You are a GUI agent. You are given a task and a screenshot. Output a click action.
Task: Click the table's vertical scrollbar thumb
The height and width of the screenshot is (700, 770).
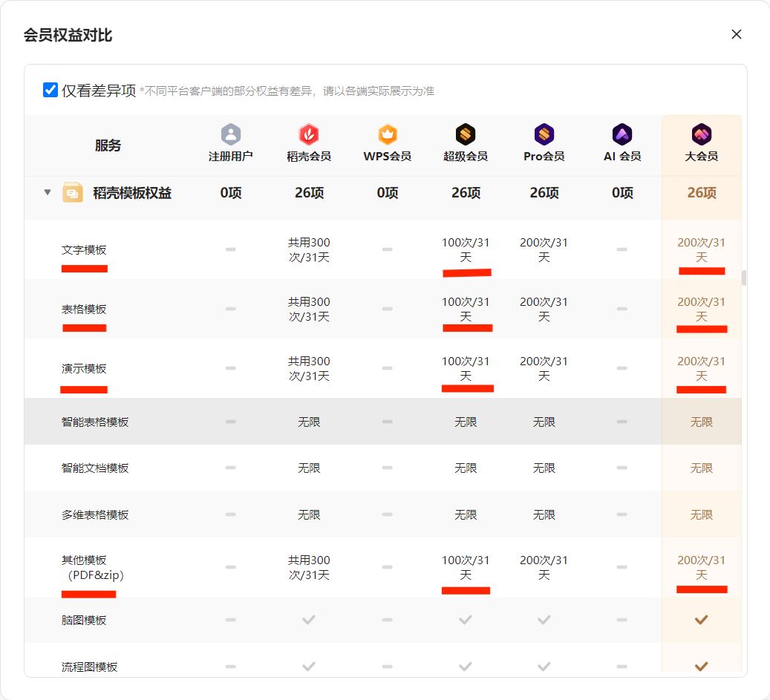tap(744, 278)
